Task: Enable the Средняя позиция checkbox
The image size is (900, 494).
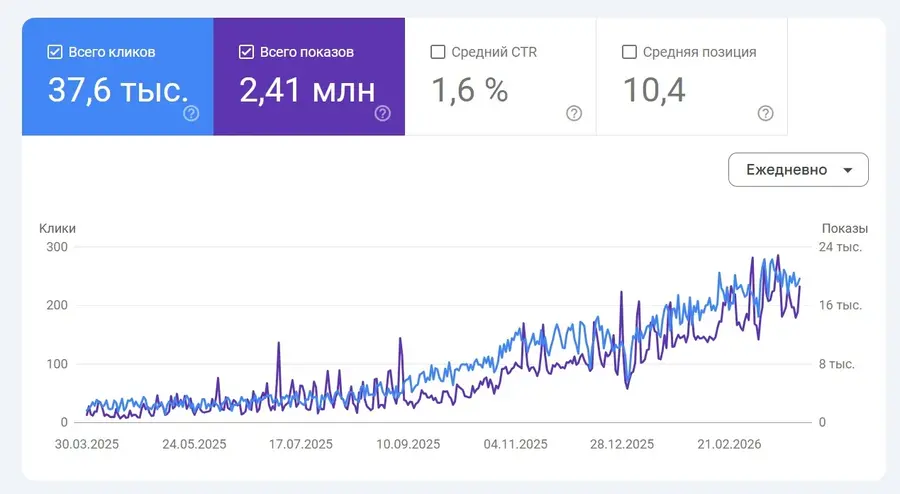Action: click(x=630, y=52)
